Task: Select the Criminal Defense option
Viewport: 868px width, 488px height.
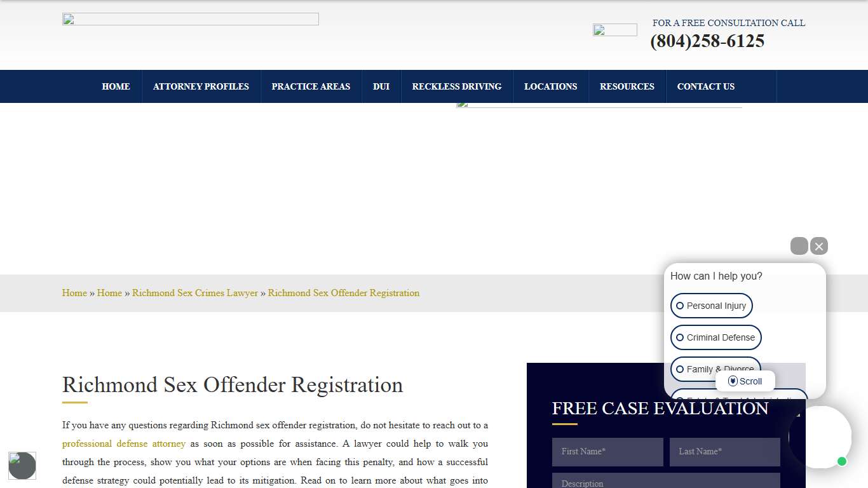Action: 715,337
